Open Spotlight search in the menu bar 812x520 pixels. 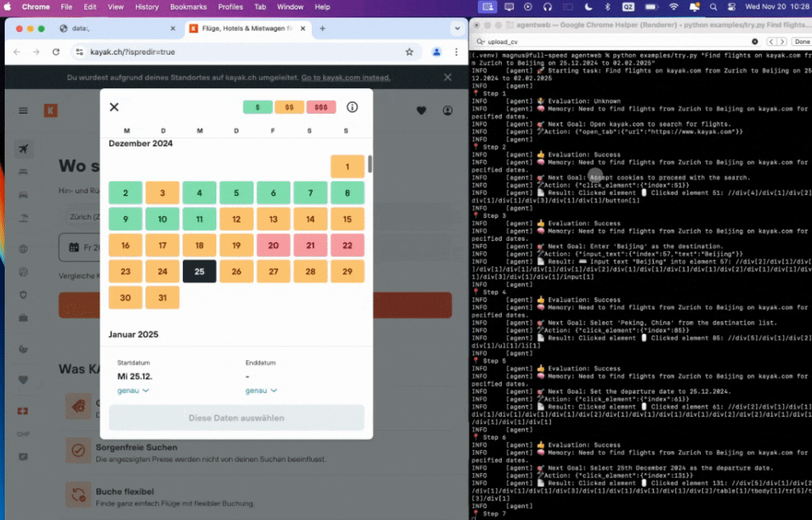(x=713, y=6)
